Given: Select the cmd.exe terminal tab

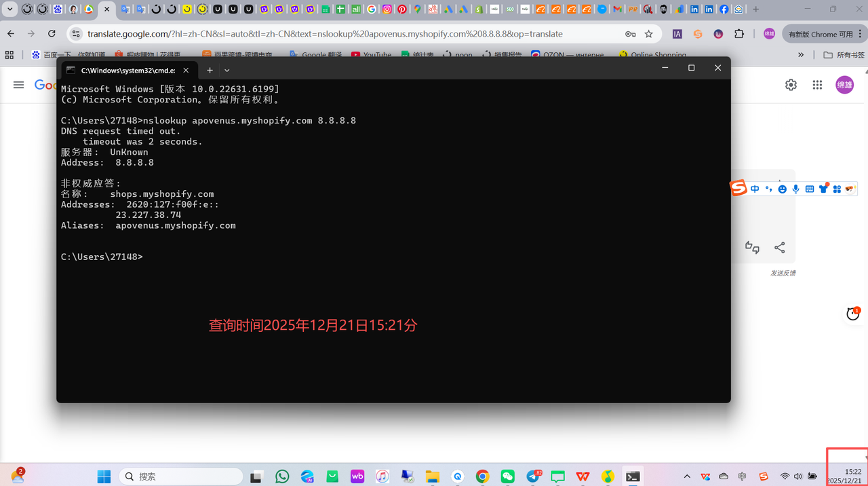Looking at the screenshot, I should (128, 70).
